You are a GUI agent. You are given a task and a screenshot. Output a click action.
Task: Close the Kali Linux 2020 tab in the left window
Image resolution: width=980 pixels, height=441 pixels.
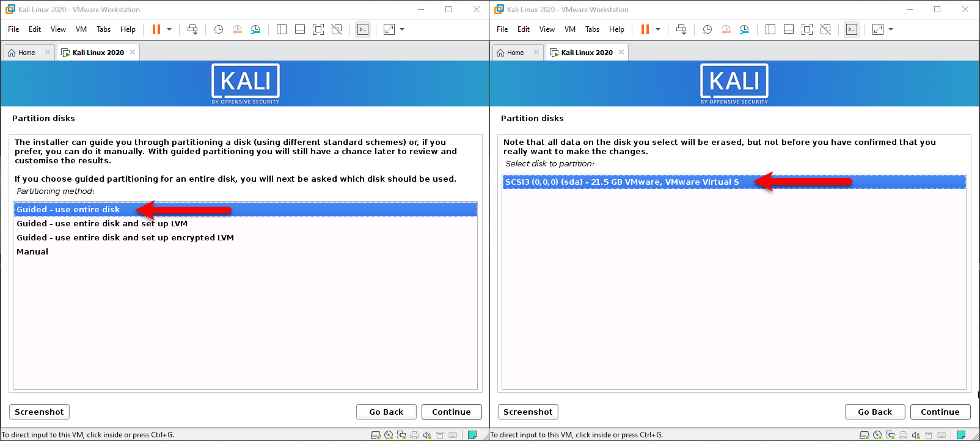(133, 52)
